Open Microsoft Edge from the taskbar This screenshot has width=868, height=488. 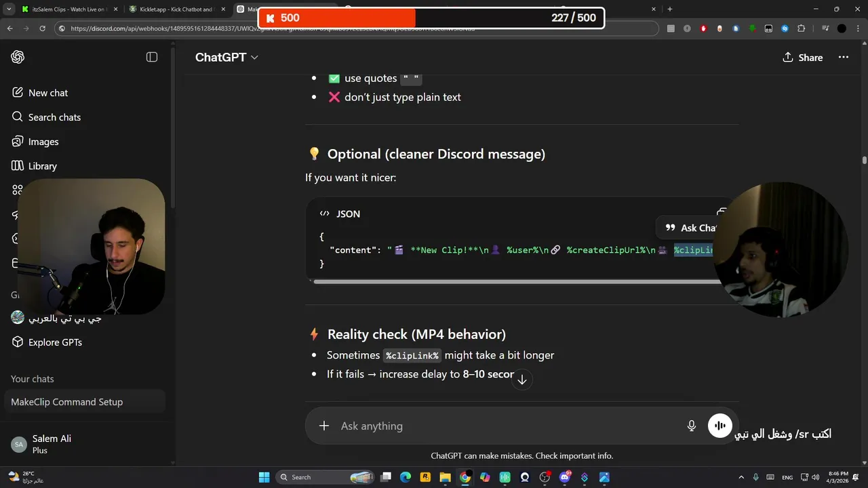406,477
